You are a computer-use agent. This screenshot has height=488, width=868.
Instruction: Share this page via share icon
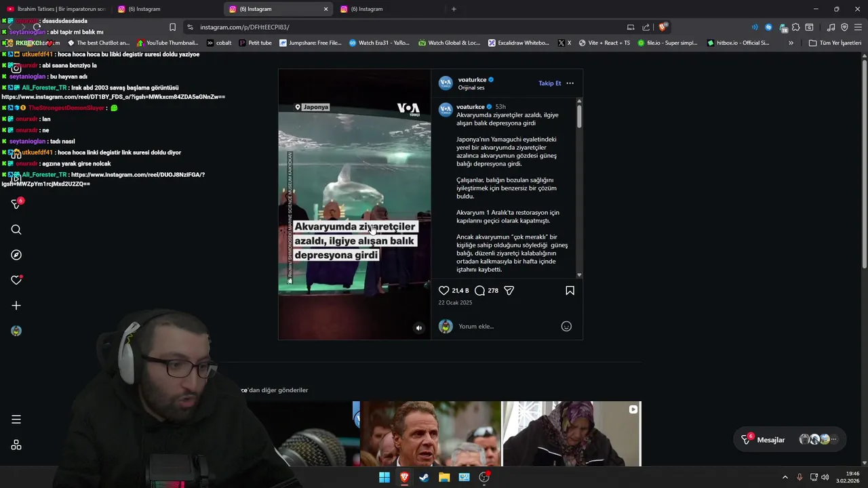click(646, 27)
